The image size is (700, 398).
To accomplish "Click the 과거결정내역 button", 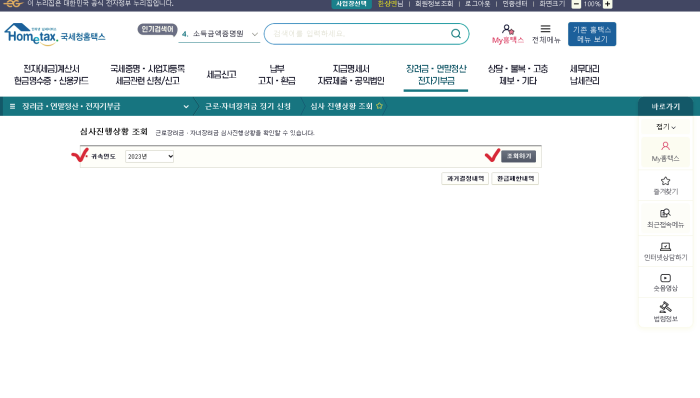I will [465, 178].
